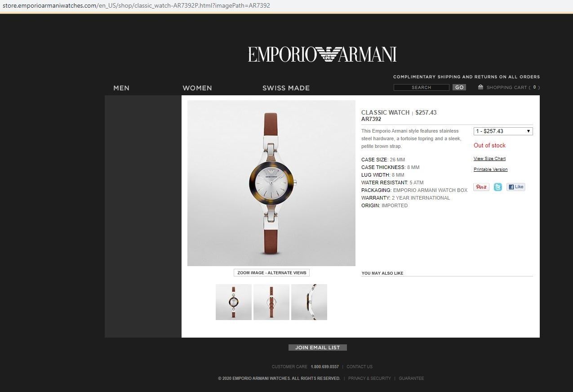Open the Printable Version link
The width and height of the screenshot is (573, 392).
pos(490,169)
